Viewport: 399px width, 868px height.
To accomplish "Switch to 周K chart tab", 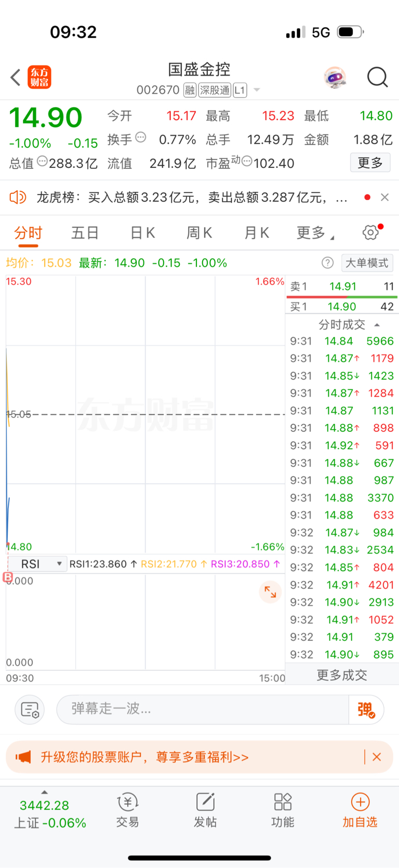I will point(199,233).
